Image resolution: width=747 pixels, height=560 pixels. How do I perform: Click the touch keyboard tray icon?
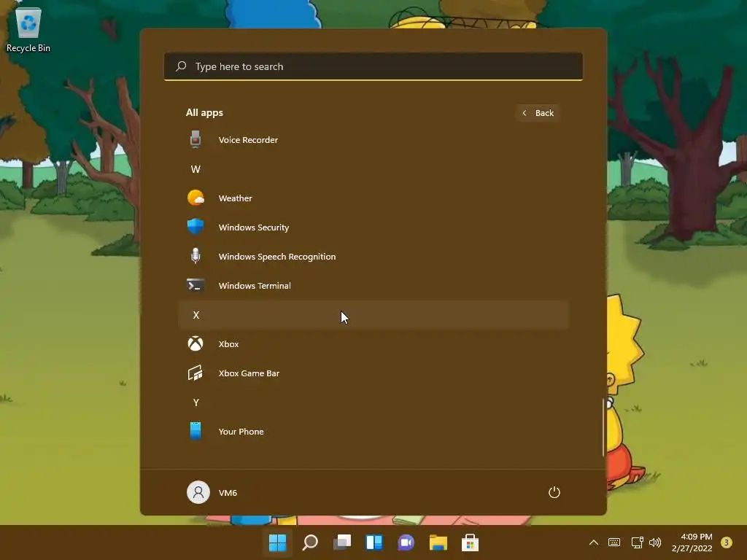click(614, 542)
